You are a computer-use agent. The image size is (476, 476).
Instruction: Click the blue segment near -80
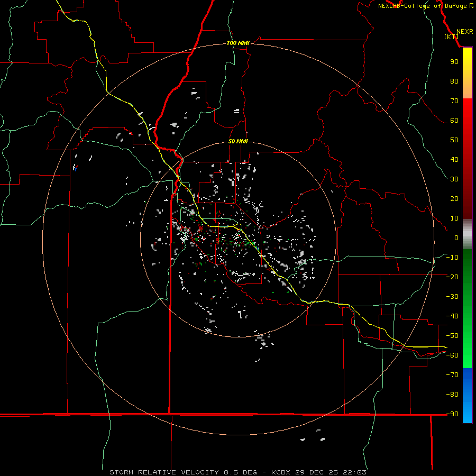pyautogui.click(x=467, y=395)
